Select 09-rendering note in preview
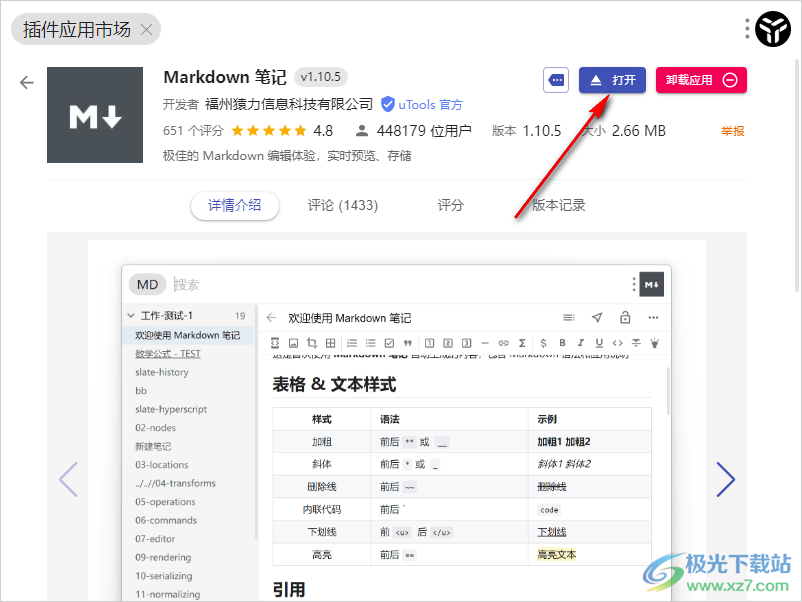802x602 pixels. [x=163, y=558]
